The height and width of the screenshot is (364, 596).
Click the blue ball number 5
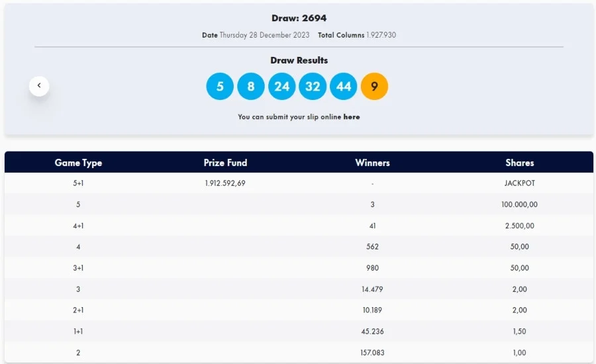coord(220,86)
